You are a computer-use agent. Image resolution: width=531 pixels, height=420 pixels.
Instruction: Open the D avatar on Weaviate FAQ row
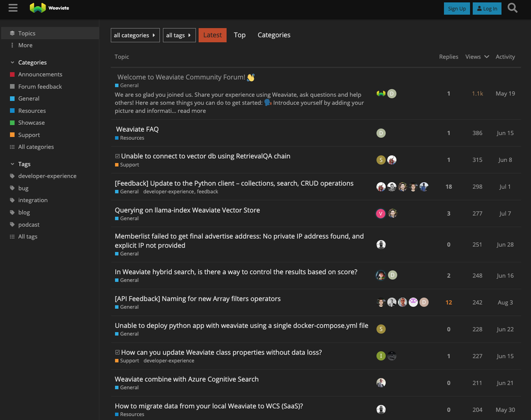pos(381,133)
